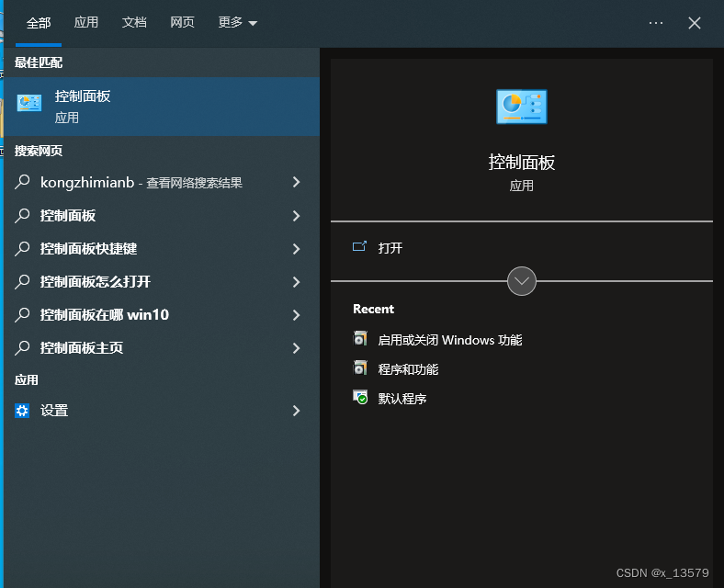Screen dimensions: 724x588
Task: Search the web for kongzhimianb
Action: click(162, 182)
